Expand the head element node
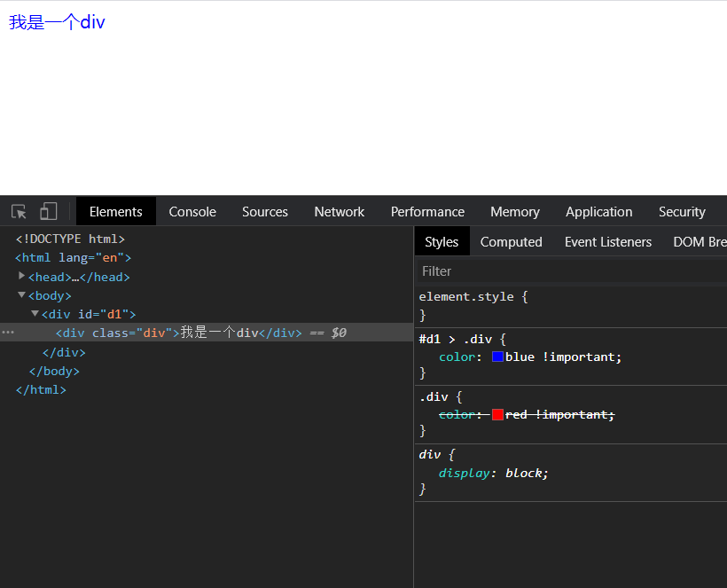 pyautogui.click(x=22, y=277)
